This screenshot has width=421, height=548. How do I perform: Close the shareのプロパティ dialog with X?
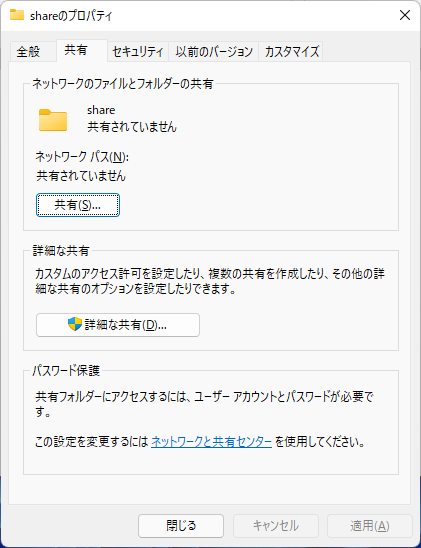tap(405, 15)
